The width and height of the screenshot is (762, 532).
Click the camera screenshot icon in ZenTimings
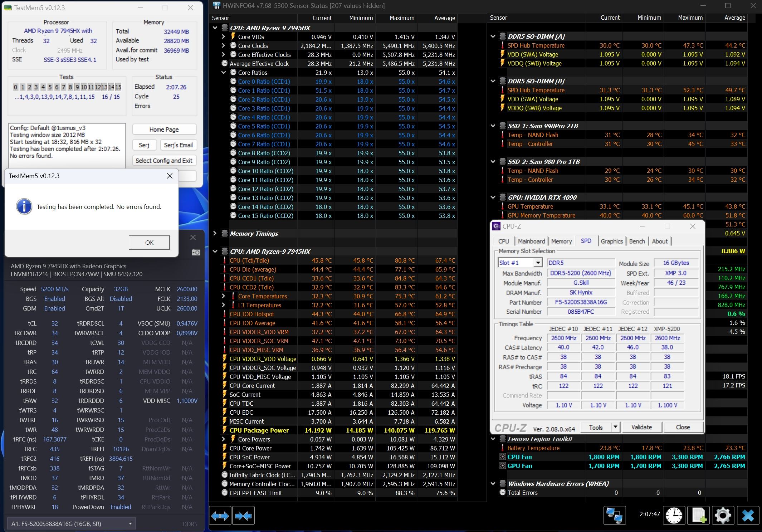pos(196,252)
